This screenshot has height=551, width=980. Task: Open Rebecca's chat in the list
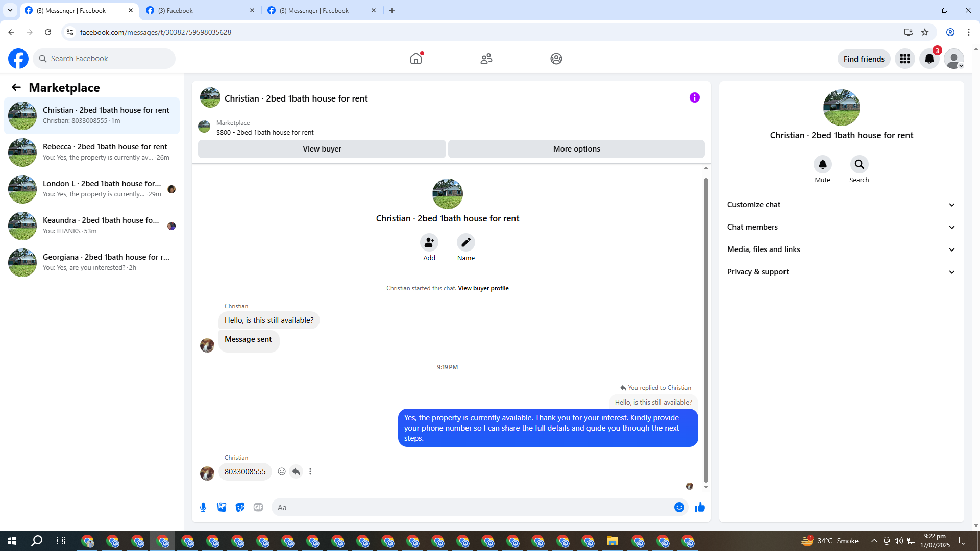(92, 153)
